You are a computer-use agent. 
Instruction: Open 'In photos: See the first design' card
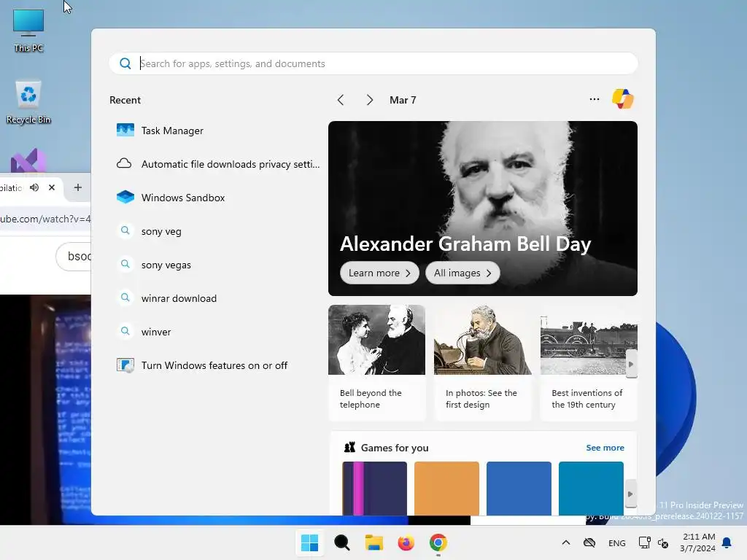click(483, 363)
